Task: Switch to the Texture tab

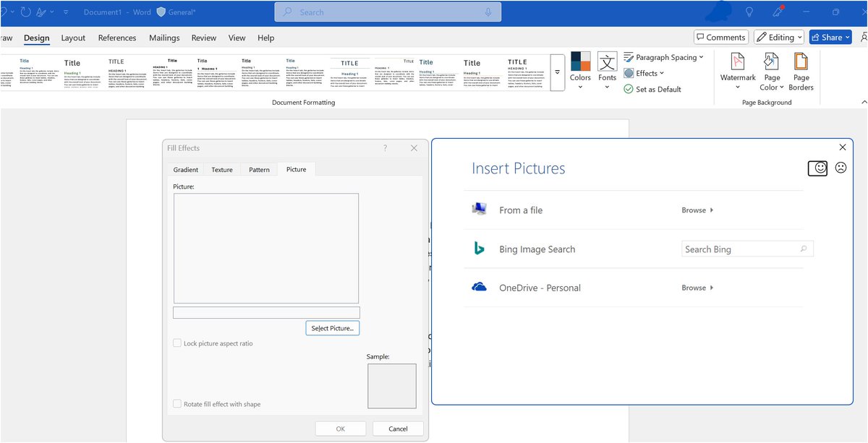Action: point(222,169)
